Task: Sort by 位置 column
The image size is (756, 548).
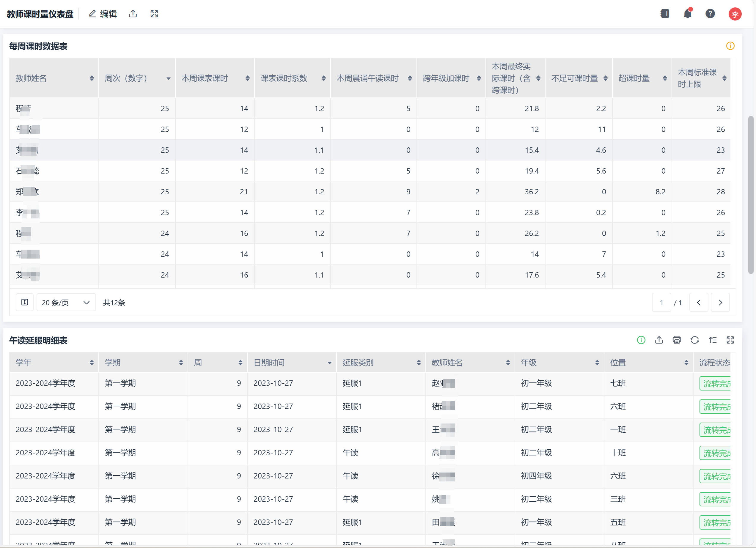Action: coord(686,363)
